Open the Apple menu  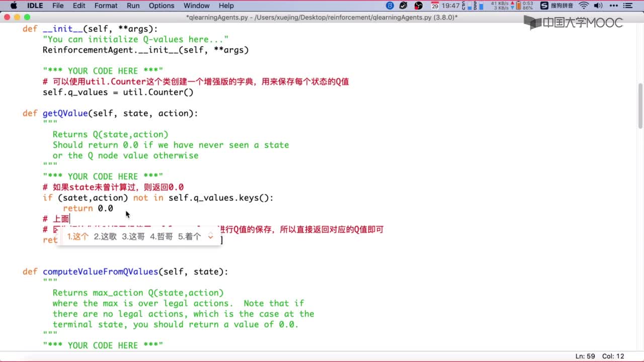pyautogui.click(x=14, y=6)
